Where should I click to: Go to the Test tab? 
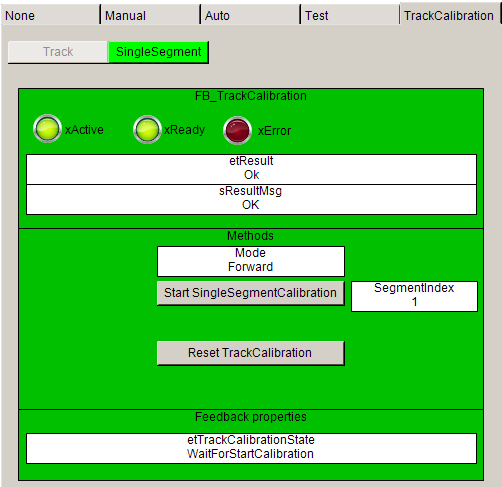pos(350,16)
